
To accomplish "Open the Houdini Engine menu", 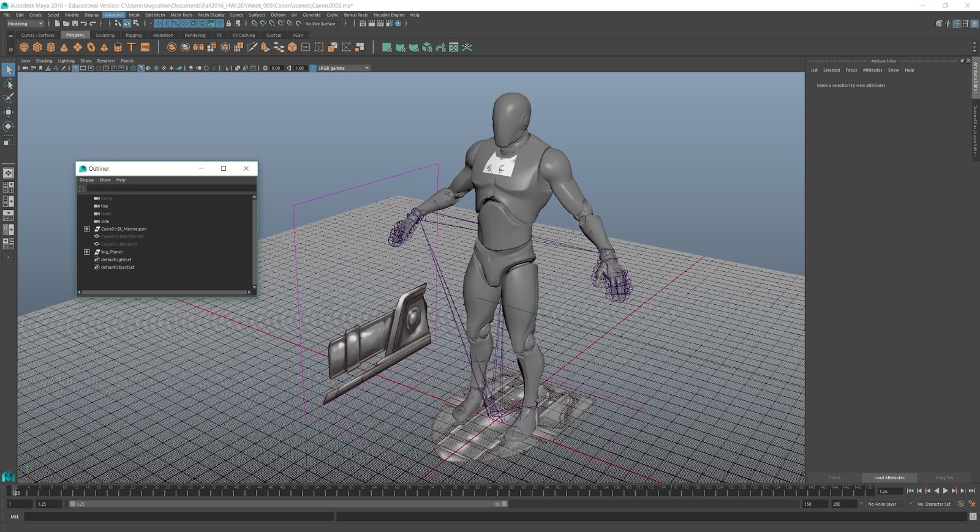I will pyautogui.click(x=389, y=15).
